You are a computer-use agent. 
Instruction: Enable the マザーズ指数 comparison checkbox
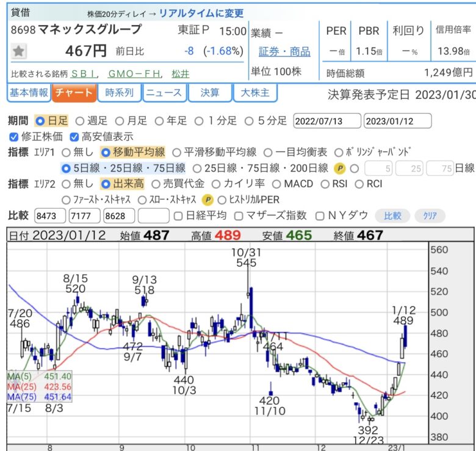(x=239, y=216)
